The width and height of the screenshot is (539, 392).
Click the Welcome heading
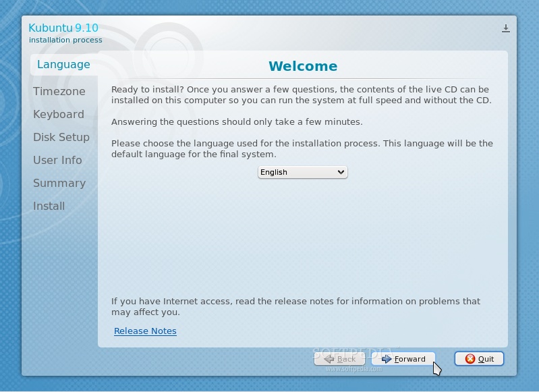click(x=303, y=66)
